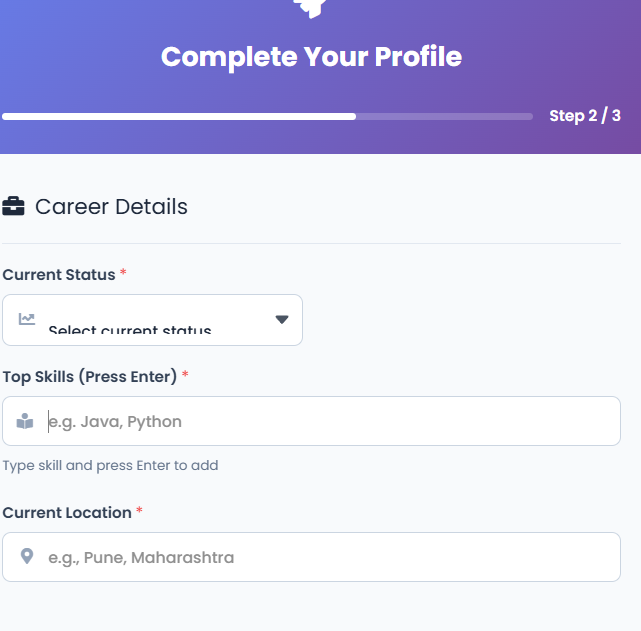Screen dimensions: 641x631
Task: Click the red asterisk beside Current Status
Action: coord(123,273)
